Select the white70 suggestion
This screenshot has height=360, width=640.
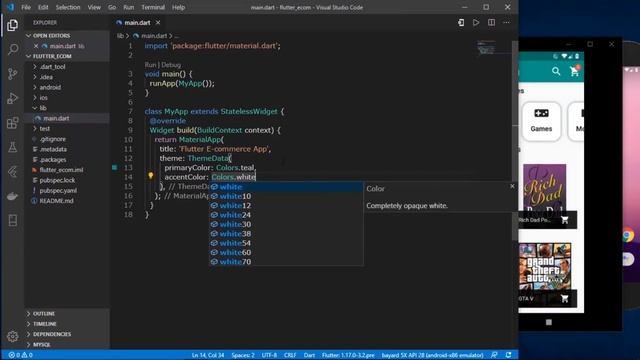click(x=286, y=262)
